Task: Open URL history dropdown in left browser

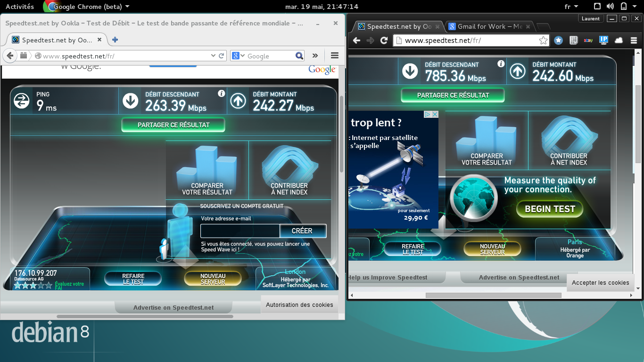Action: tap(213, 56)
